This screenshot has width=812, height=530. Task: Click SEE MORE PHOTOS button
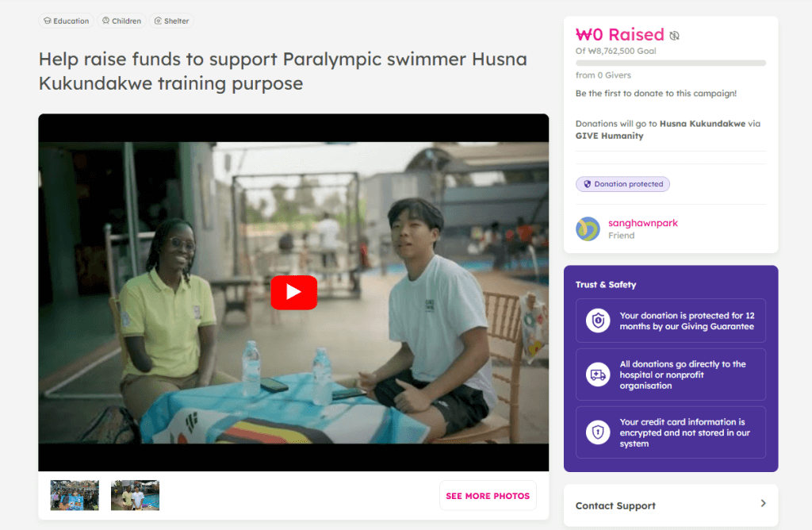(488, 496)
